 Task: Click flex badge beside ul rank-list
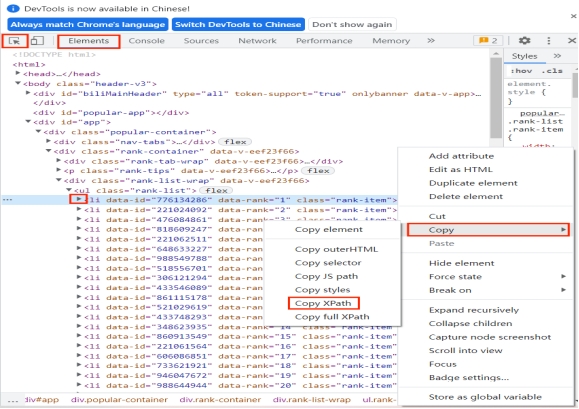(x=216, y=190)
